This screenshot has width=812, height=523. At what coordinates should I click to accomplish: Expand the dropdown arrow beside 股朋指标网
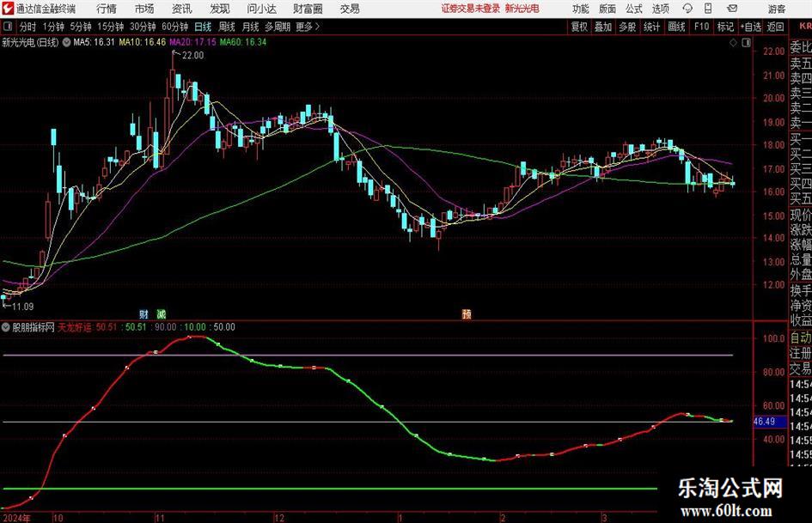(6, 327)
